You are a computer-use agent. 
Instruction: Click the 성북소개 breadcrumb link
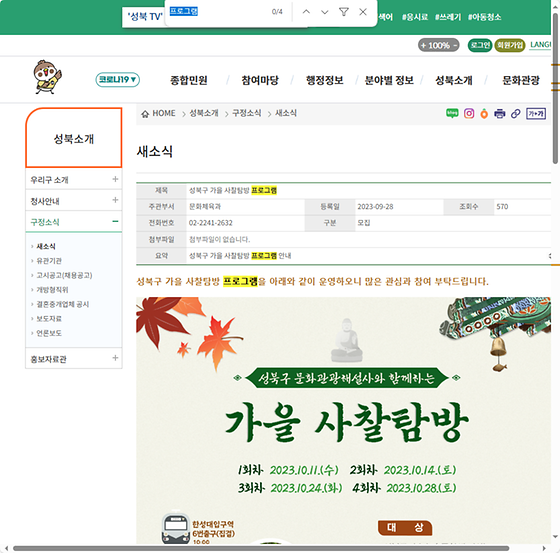pyautogui.click(x=204, y=113)
